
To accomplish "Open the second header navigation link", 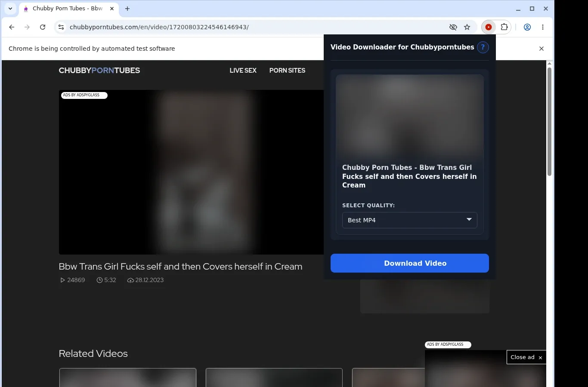I will (287, 71).
